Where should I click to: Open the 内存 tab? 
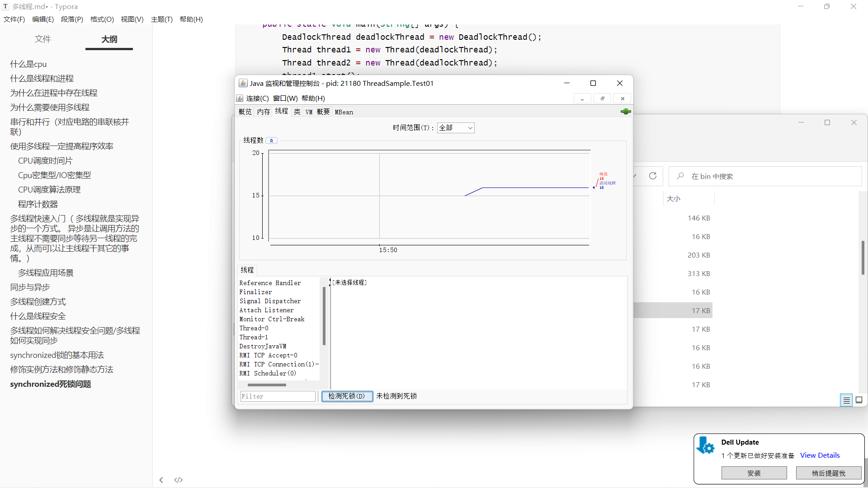point(264,112)
